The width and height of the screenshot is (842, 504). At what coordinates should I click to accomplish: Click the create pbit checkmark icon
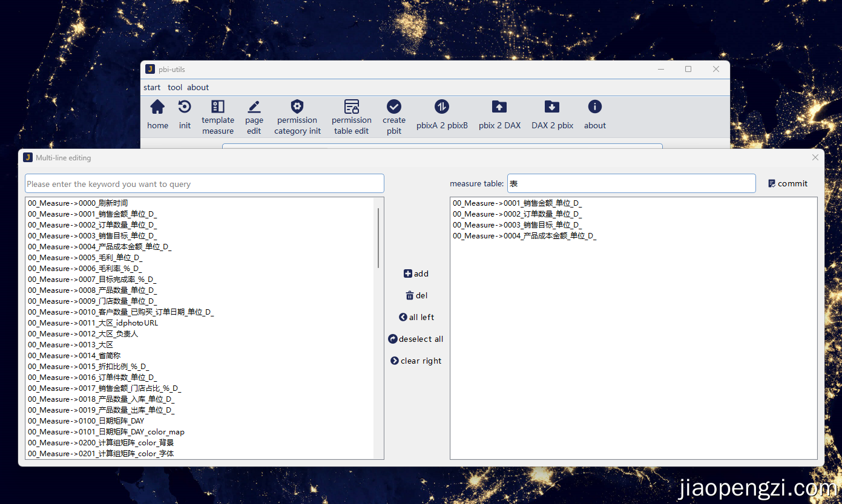click(394, 108)
